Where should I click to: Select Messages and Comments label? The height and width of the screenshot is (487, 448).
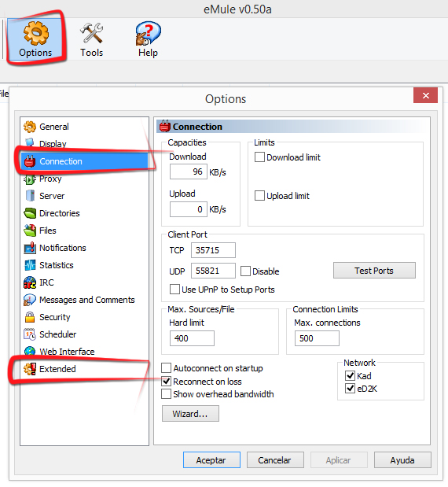tap(87, 300)
